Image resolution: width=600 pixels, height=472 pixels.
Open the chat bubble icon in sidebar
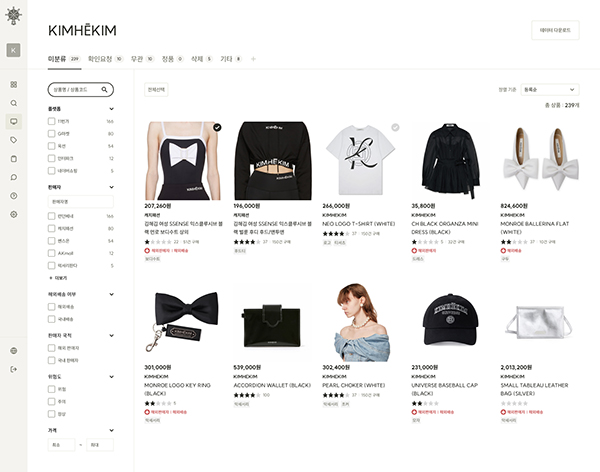point(13,177)
